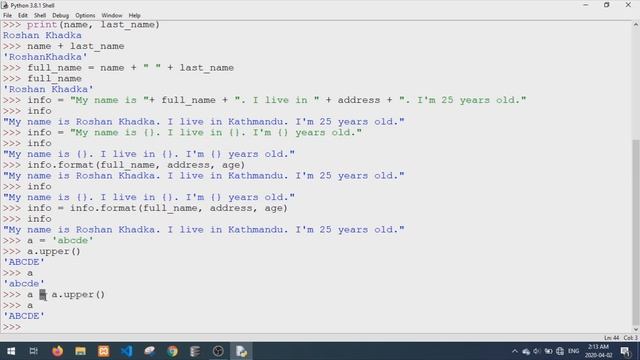Switch ENG input language indicator
Image resolution: width=640 pixels, height=360 pixels.
[573, 351]
